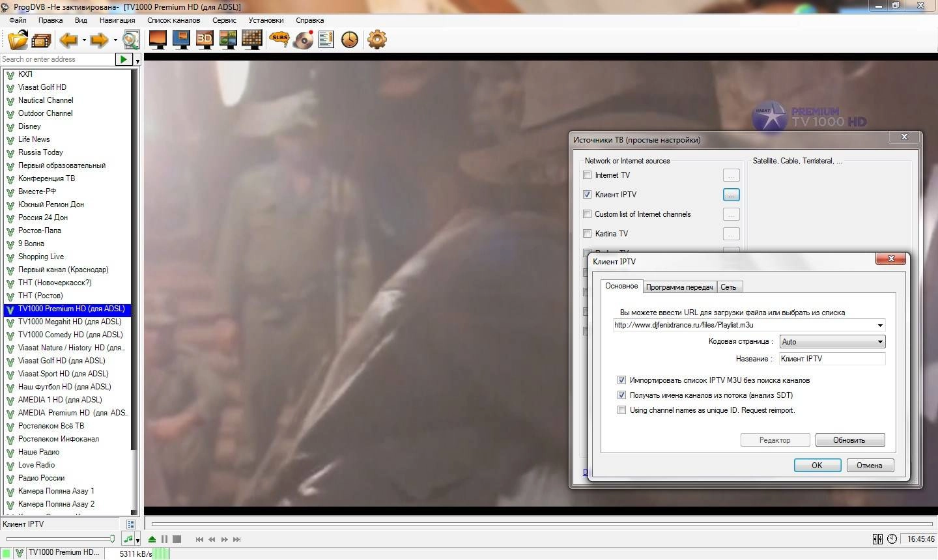Image resolution: width=938 pixels, height=560 pixels.
Task: Click the Обновить button
Action: [849, 440]
